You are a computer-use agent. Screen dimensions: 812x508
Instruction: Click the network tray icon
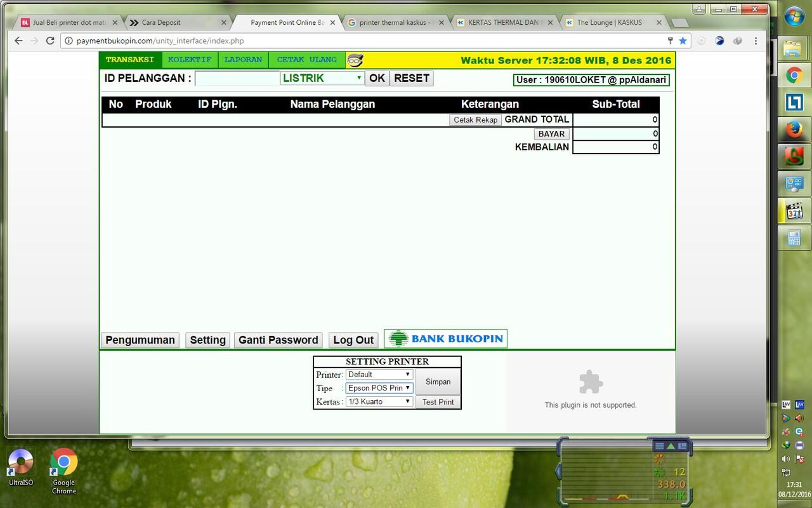pos(786,472)
